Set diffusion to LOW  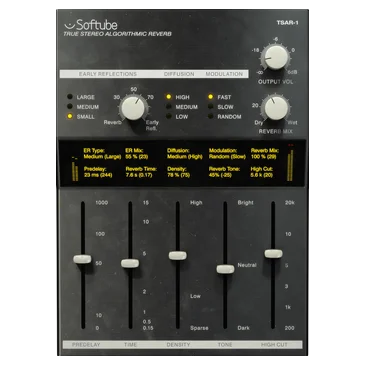click(169, 116)
